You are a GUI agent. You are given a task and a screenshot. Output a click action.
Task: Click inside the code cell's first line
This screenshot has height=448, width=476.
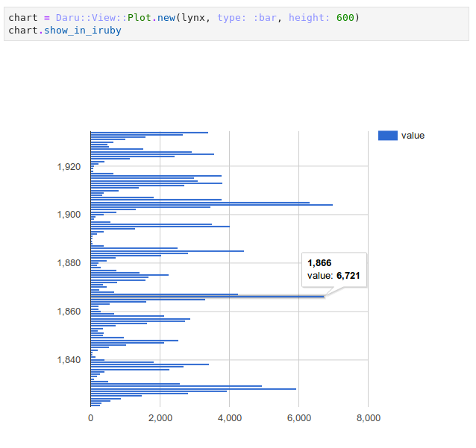click(184, 17)
